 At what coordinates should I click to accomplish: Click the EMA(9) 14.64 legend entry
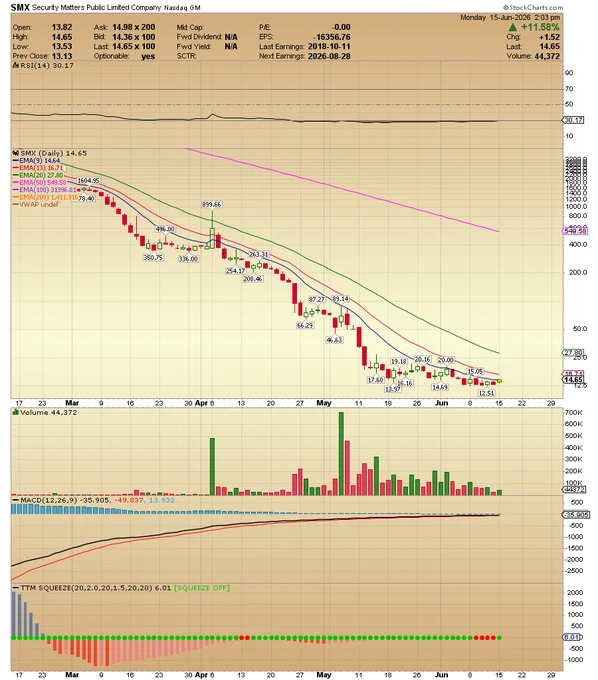pos(36,160)
